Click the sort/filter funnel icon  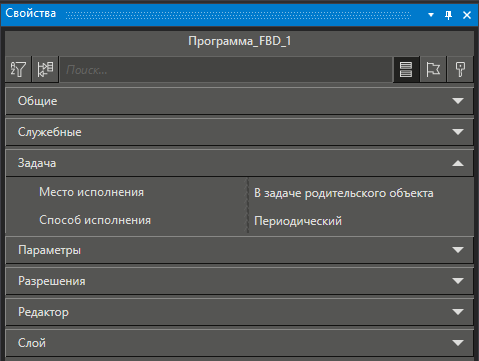[x=18, y=69]
